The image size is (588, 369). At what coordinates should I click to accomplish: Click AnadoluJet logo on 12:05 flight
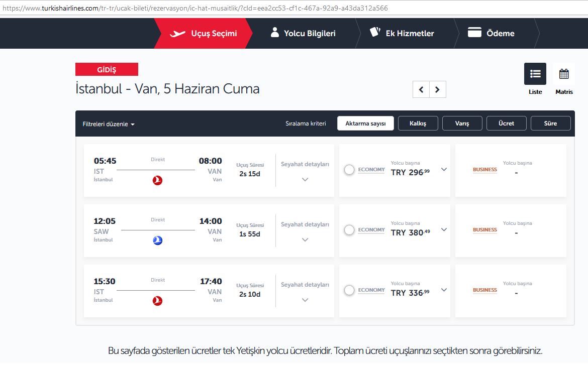tap(157, 240)
